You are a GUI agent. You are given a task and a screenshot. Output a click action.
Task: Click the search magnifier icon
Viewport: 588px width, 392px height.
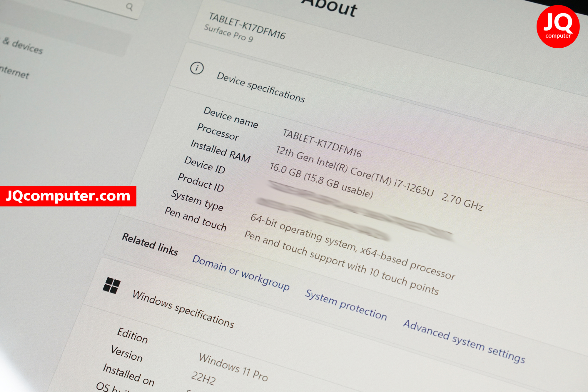129,7
